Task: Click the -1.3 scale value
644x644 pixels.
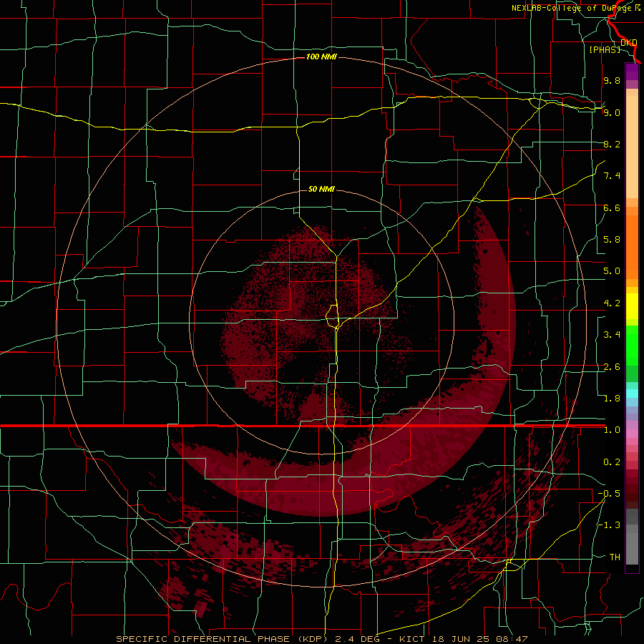Action: [609, 525]
